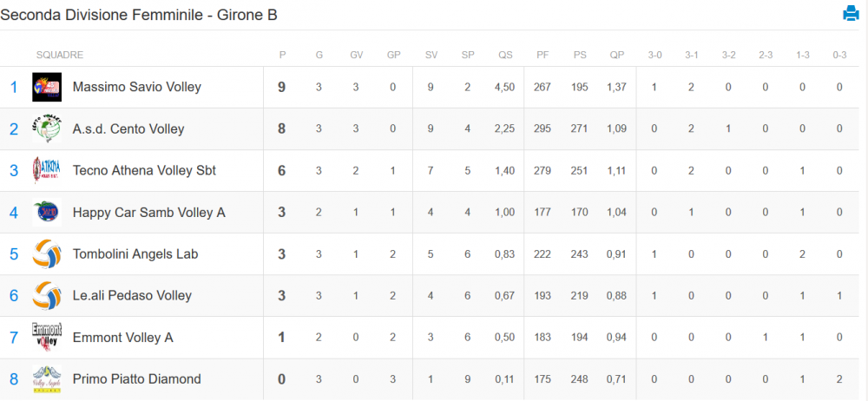Click Emmont Volley A team logo
This screenshot has height=401, width=868.
pyautogui.click(x=47, y=338)
